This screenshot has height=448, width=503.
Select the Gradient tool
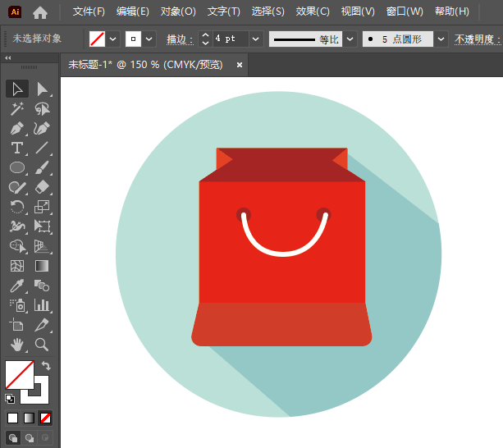(x=42, y=266)
